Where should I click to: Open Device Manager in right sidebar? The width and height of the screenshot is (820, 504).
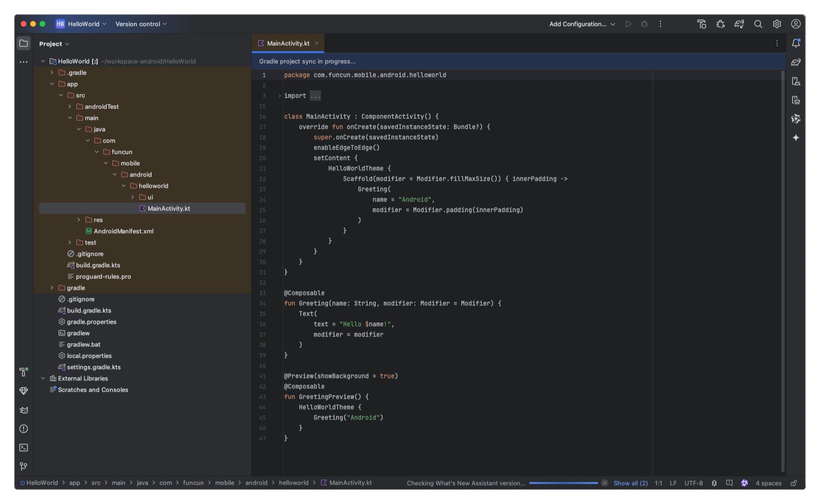pos(796,81)
